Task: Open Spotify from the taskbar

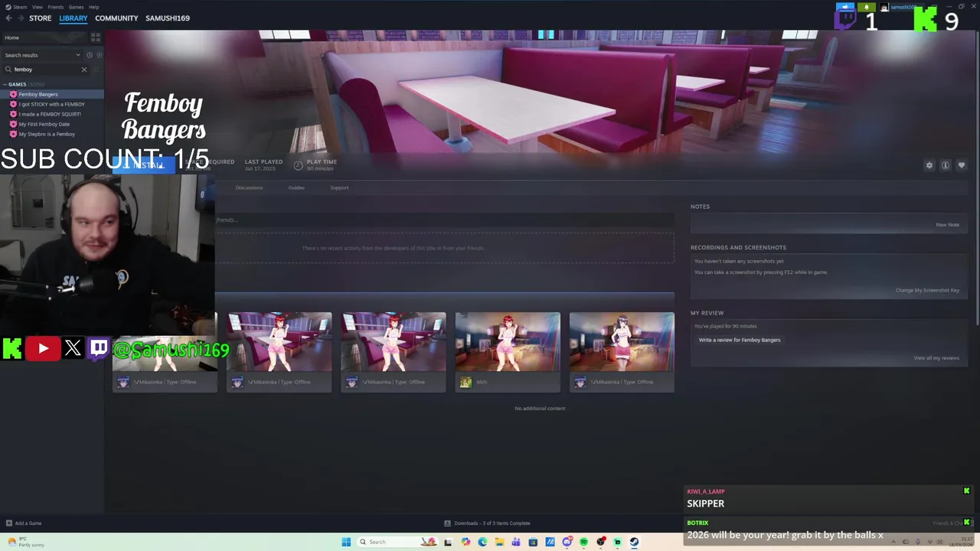Action: [x=583, y=542]
